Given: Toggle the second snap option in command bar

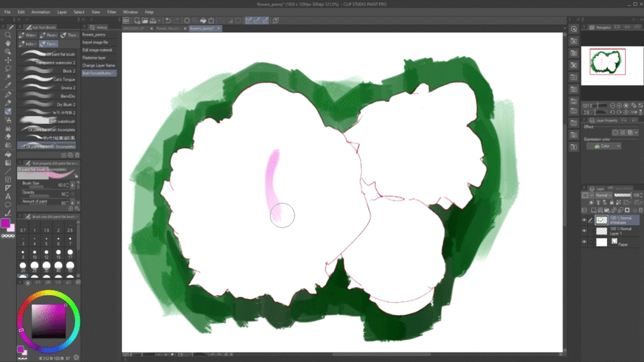Looking at the screenshot, I should coord(257,20).
